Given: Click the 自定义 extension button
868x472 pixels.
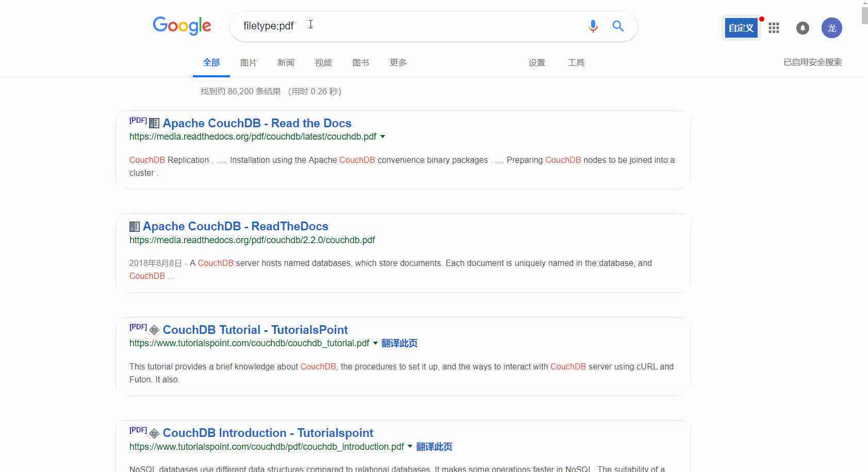Looking at the screenshot, I should tap(741, 28).
